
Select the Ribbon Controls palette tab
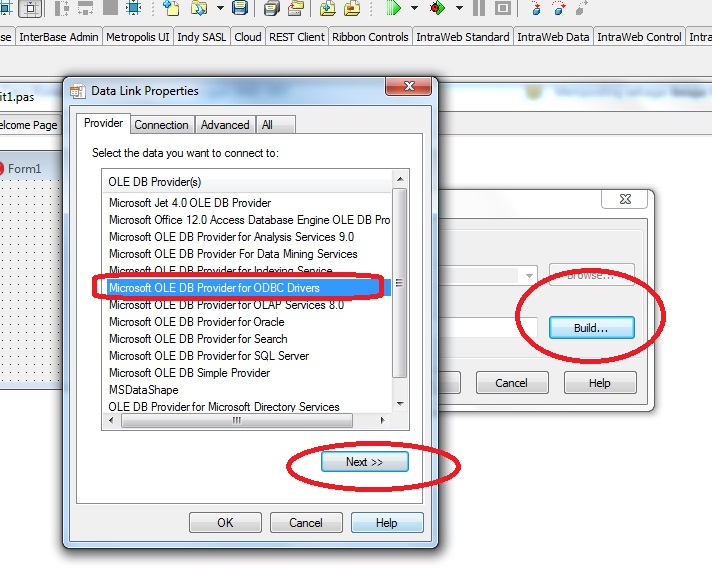tap(370, 37)
